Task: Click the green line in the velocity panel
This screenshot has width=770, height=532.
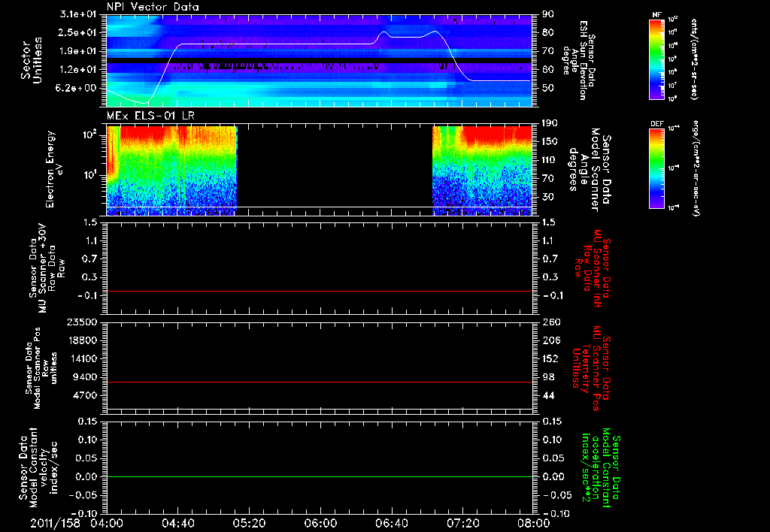Action: tap(319, 476)
